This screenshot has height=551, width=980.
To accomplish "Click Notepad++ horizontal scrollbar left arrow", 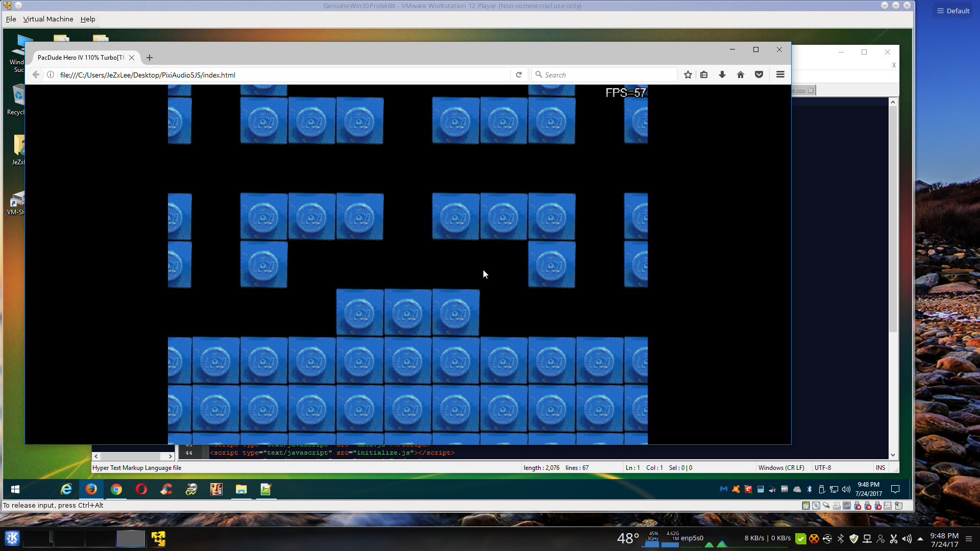I will (x=96, y=456).
